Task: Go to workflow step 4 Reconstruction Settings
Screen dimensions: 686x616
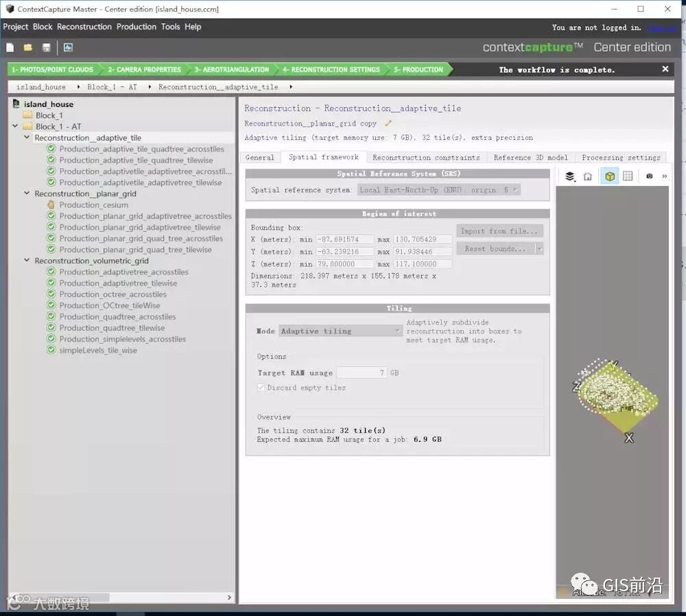Action: 331,69
